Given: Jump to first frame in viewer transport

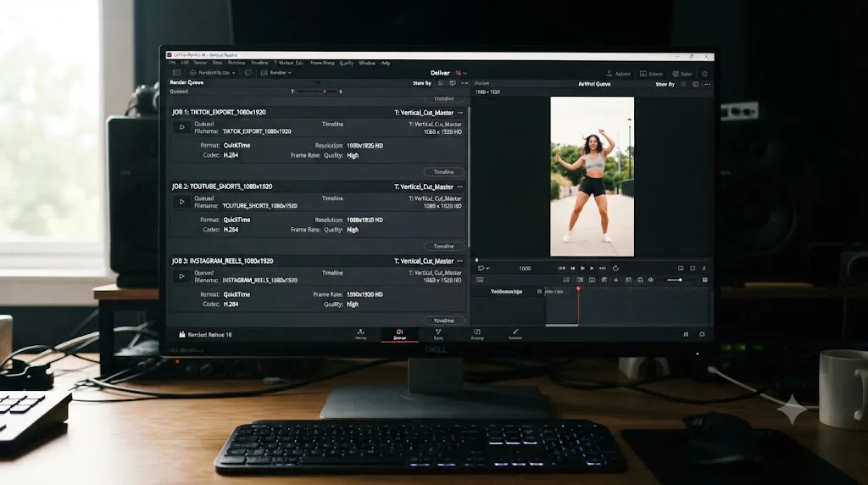Looking at the screenshot, I should (x=562, y=269).
